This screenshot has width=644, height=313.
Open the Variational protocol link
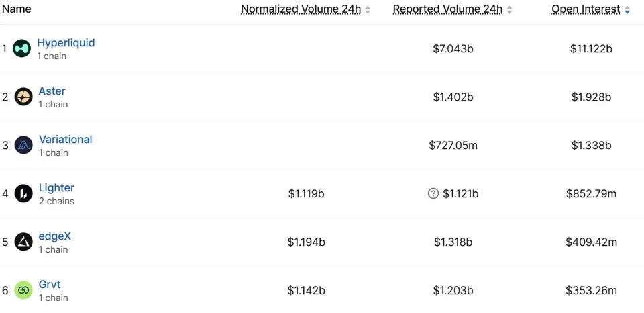(x=65, y=140)
